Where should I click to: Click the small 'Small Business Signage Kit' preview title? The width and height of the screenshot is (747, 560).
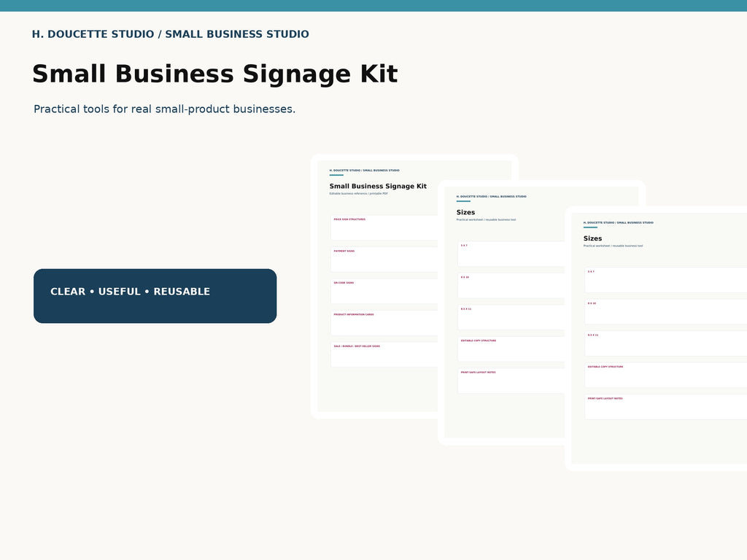pyautogui.click(x=378, y=186)
